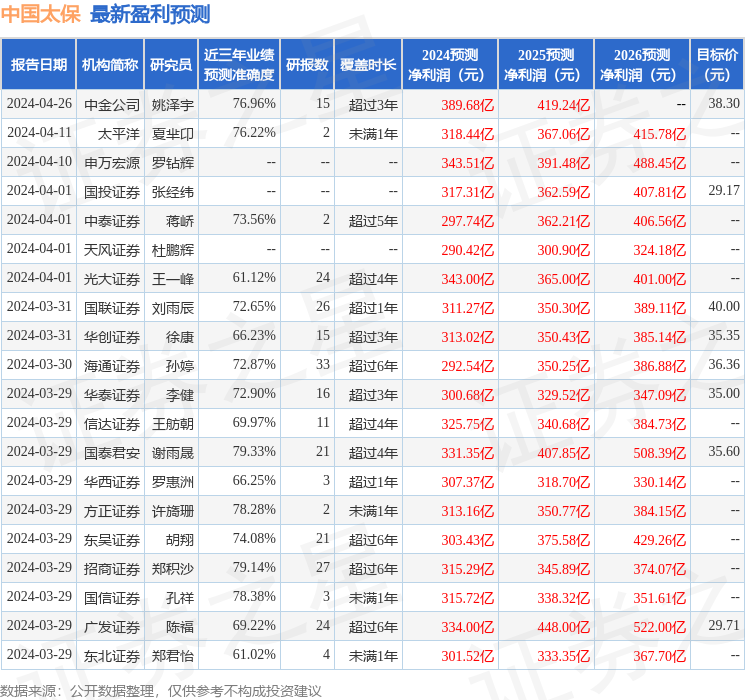
Task: Click the report count 33
Action: (x=323, y=364)
